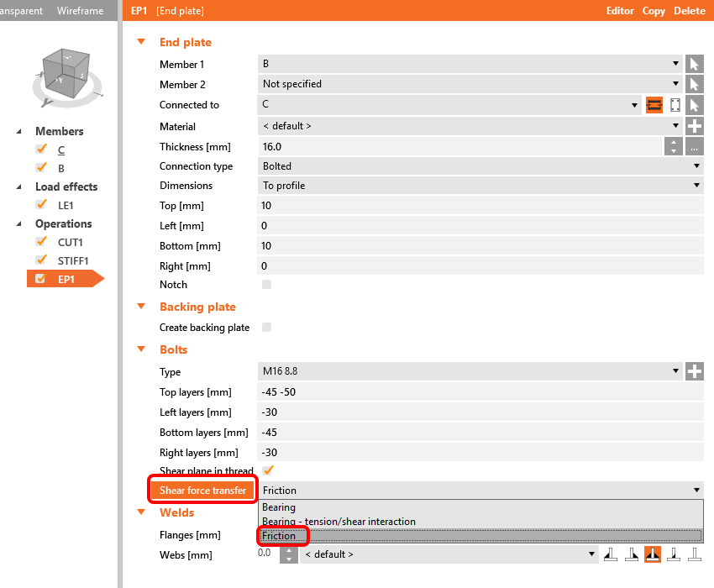714x588 pixels.
Task: Collapse the Bolts section
Action: [141, 349]
